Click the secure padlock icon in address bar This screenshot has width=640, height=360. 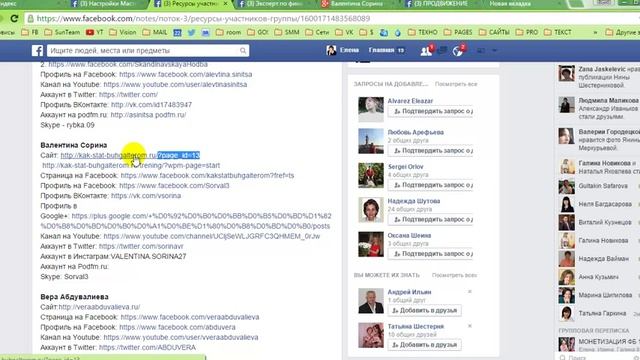pos(31,18)
